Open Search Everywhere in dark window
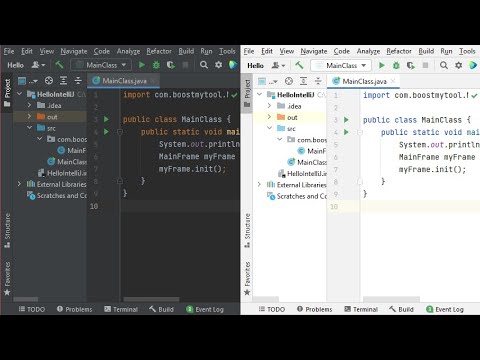Image resolution: width=480 pixels, height=360 pixels. pyautogui.click(x=204, y=65)
